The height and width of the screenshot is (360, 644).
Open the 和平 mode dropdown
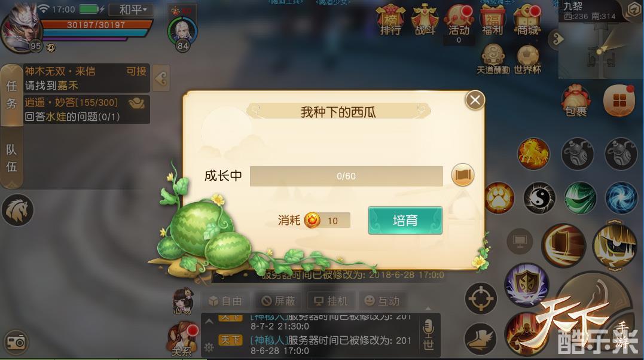[x=132, y=10]
